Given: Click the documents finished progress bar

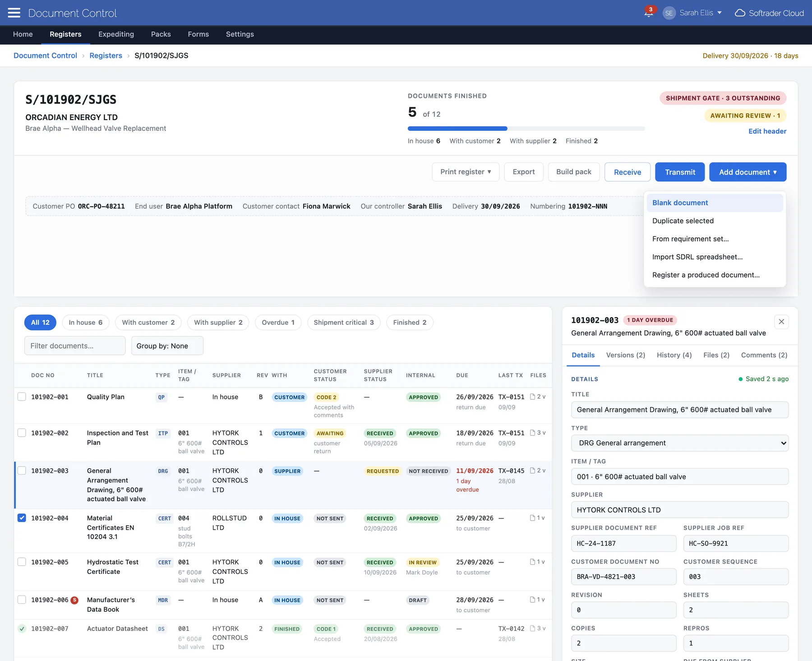Looking at the screenshot, I should (526, 129).
